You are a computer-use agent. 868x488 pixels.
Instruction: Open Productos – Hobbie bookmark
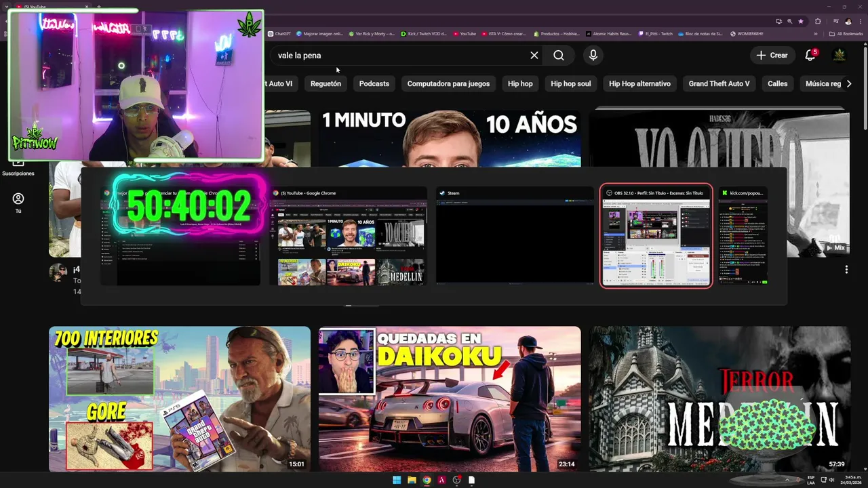click(x=557, y=34)
